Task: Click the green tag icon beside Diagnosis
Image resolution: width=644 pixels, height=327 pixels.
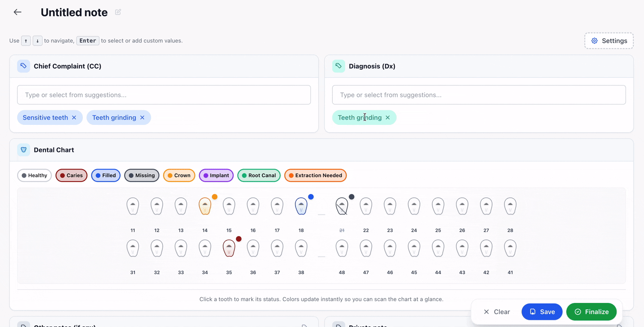Action: (338, 66)
